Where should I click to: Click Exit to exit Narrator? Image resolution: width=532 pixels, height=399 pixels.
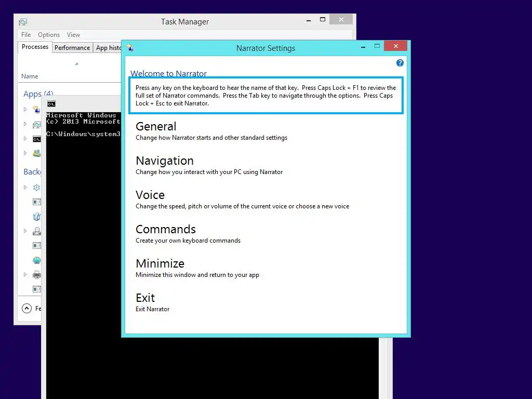(x=152, y=302)
